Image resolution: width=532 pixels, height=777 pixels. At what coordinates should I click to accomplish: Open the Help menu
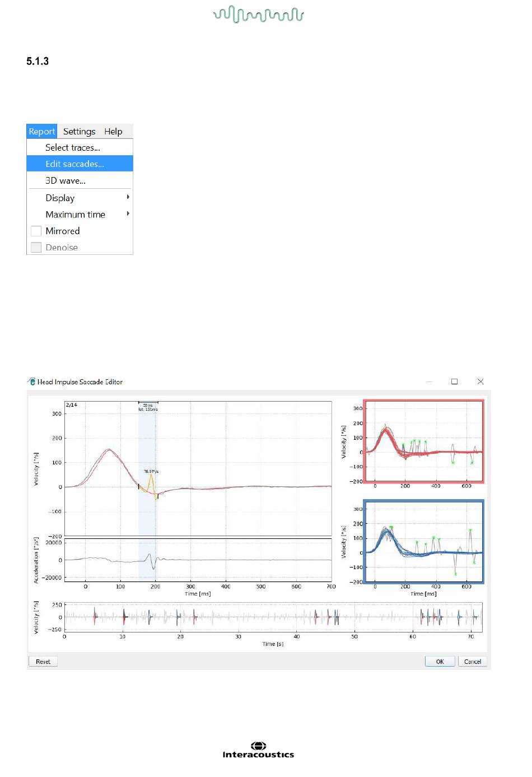[x=113, y=132]
